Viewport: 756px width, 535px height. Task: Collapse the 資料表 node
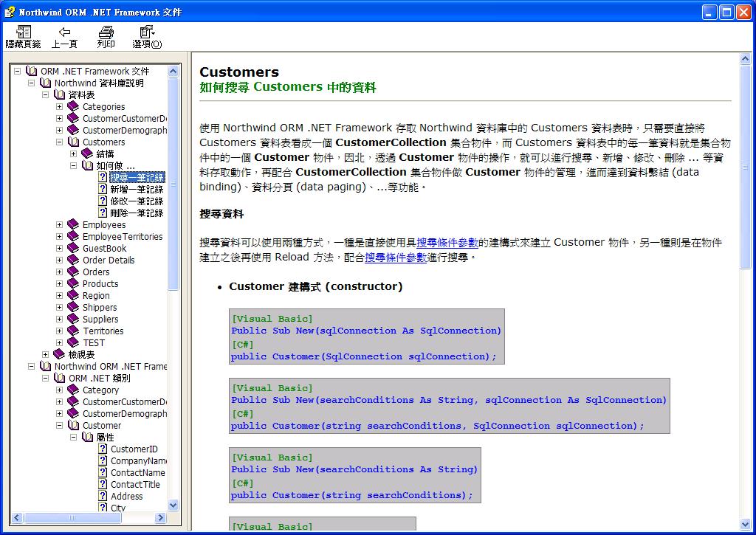[x=45, y=95]
